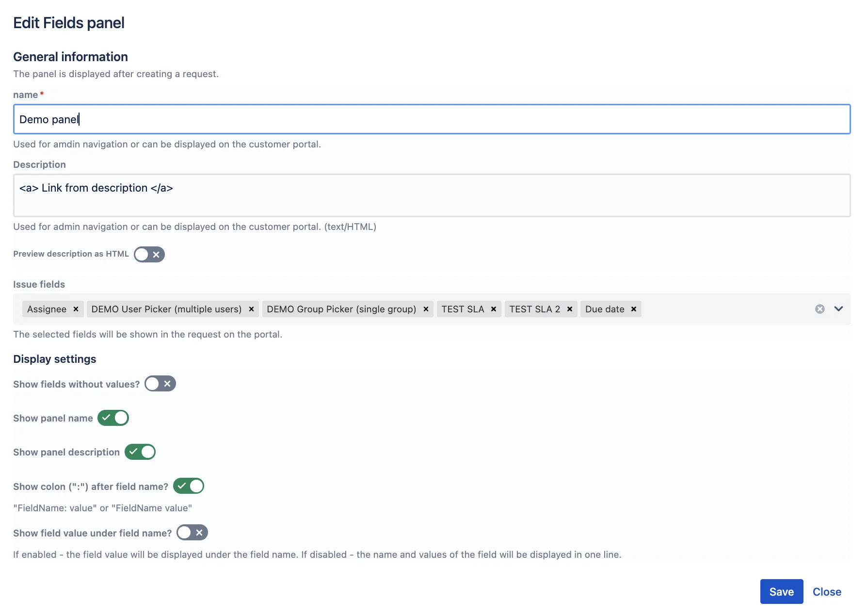Image resolution: width=867 pixels, height=616 pixels.
Task: Disable Show panel name toggle
Action: click(113, 418)
